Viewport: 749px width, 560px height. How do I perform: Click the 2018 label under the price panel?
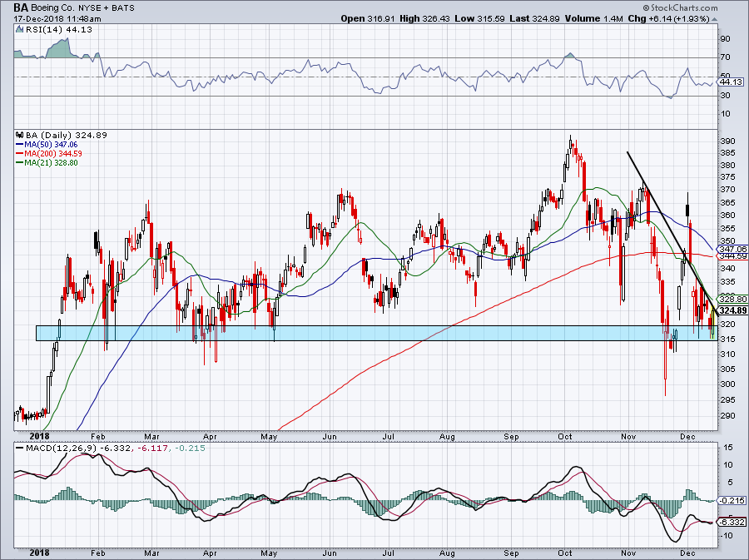pyautogui.click(x=40, y=436)
